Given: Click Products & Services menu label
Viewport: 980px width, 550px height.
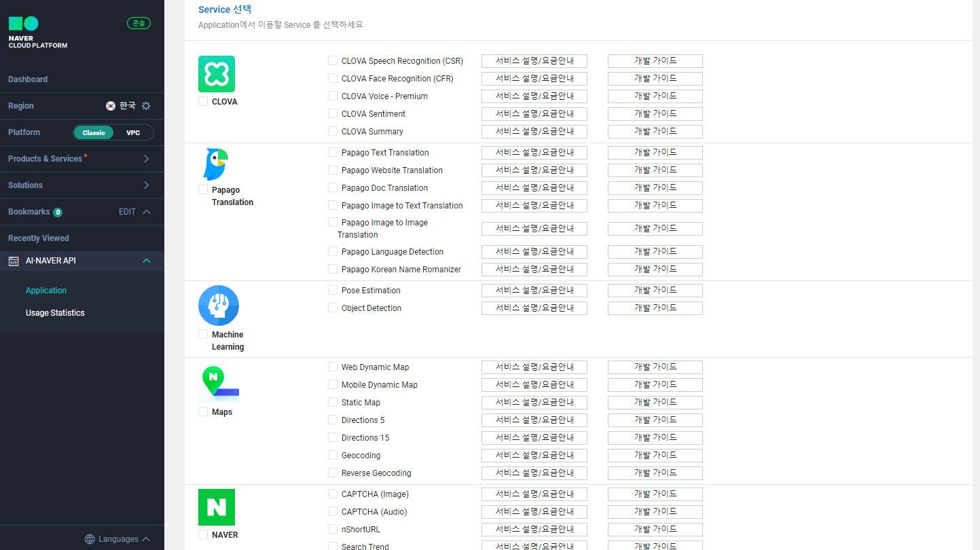Looking at the screenshot, I should (45, 159).
